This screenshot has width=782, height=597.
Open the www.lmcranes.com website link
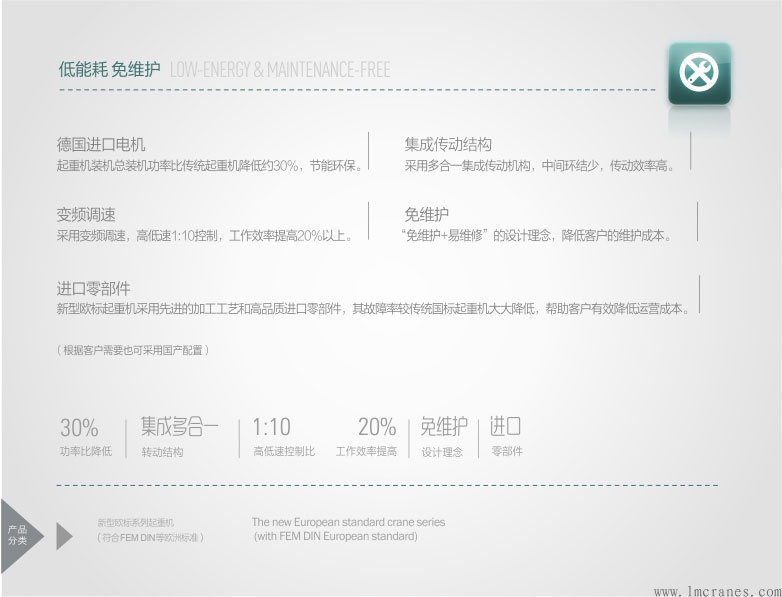(717, 590)
